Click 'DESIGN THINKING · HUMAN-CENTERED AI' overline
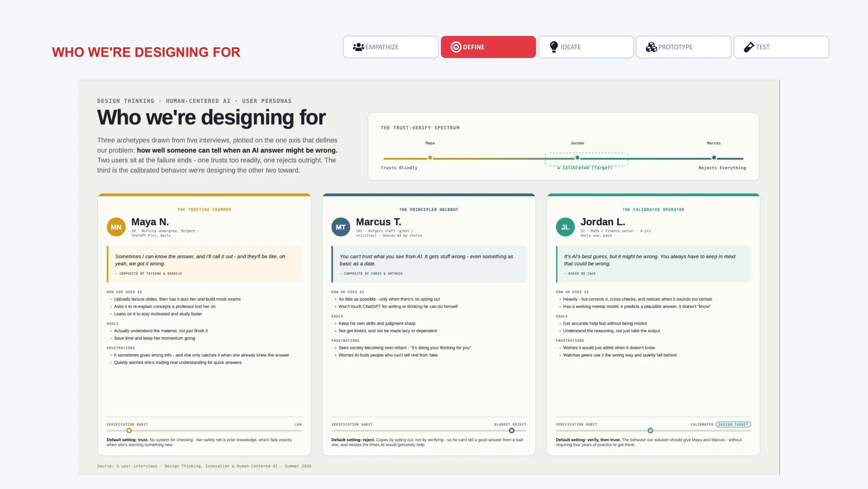The height and width of the screenshot is (489, 868). pos(194,101)
